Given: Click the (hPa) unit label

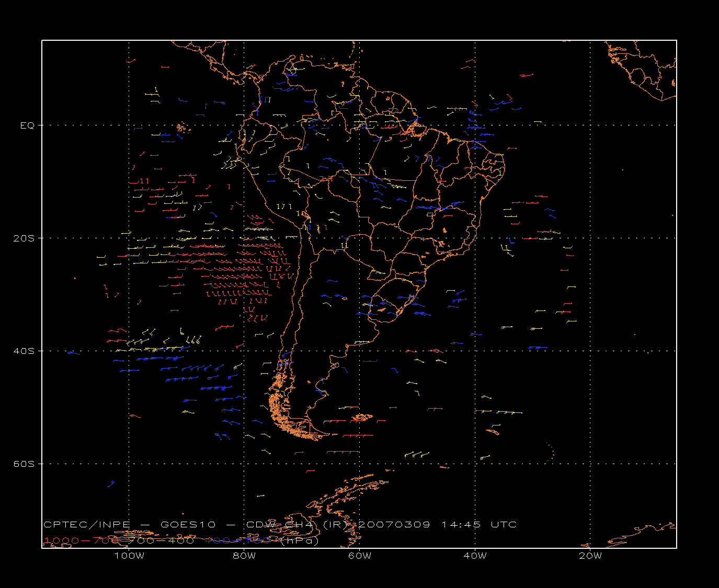Looking at the screenshot, I should pos(300,541).
